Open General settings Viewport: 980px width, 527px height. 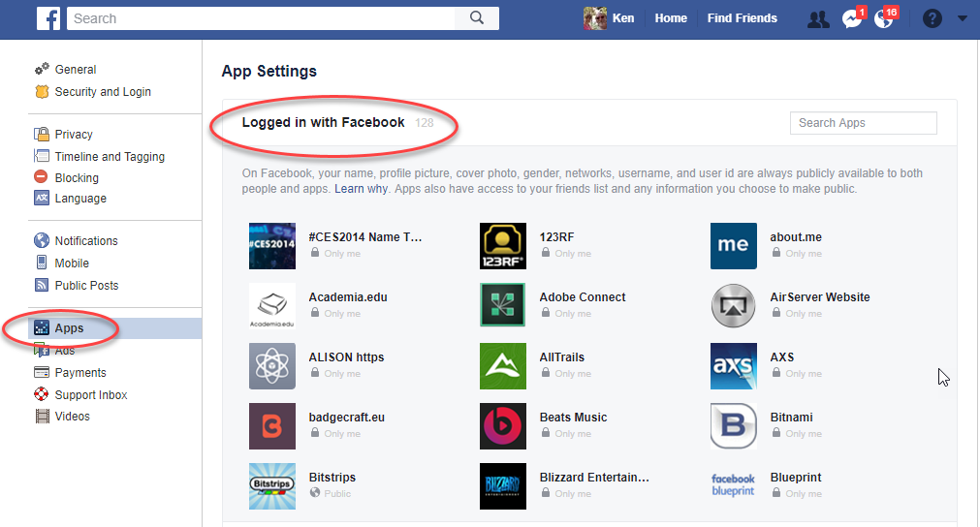point(75,70)
